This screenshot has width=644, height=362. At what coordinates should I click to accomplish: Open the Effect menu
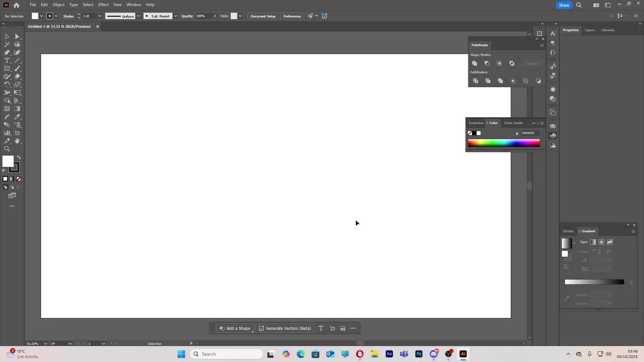pyautogui.click(x=103, y=5)
